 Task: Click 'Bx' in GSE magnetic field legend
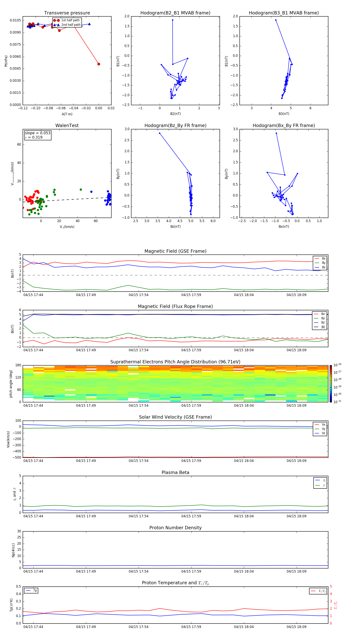[x=320, y=259]
